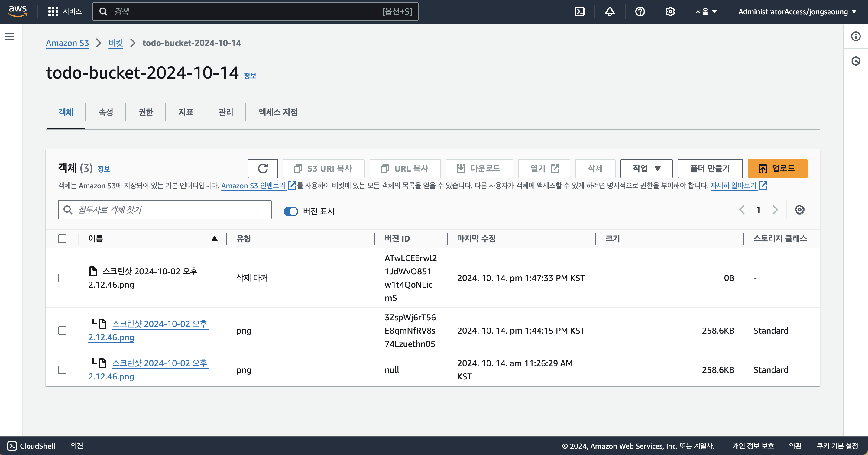Click the URL 복사 button
The image size is (868, 455).
405,168
